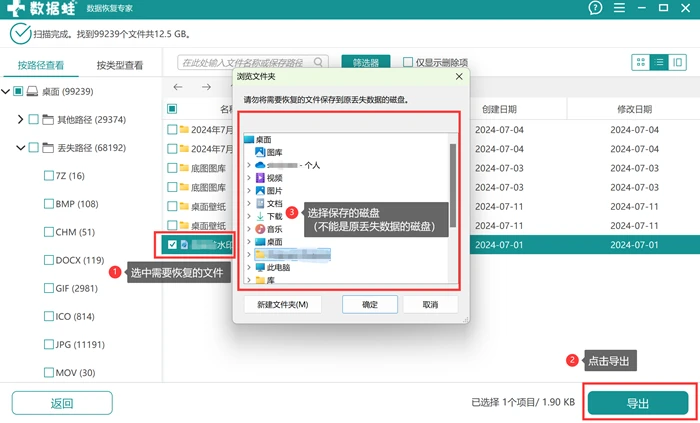
Task: Collapse 丢失路径 (68192) tree node
Action: click(x=20, y=148)
